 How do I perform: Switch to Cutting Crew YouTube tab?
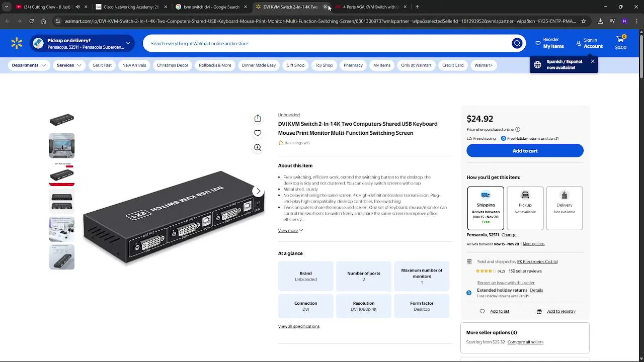point(47,7)
